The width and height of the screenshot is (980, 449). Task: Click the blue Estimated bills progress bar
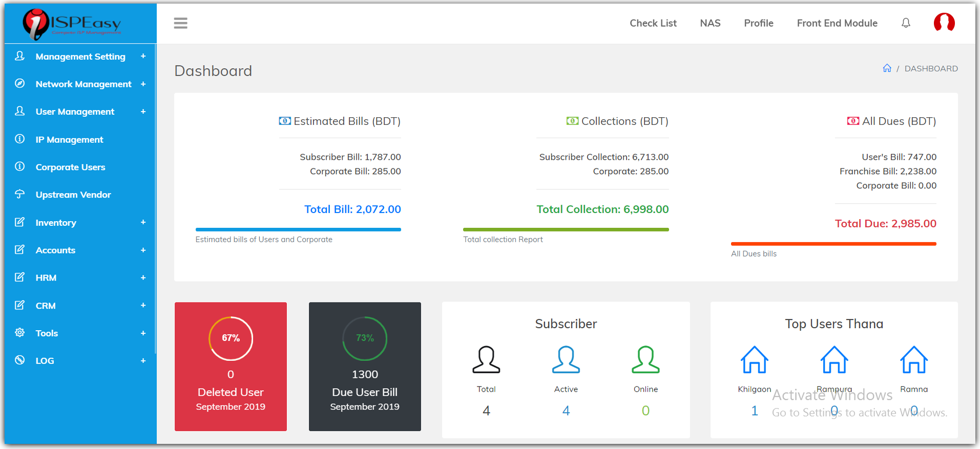(298, 229)
